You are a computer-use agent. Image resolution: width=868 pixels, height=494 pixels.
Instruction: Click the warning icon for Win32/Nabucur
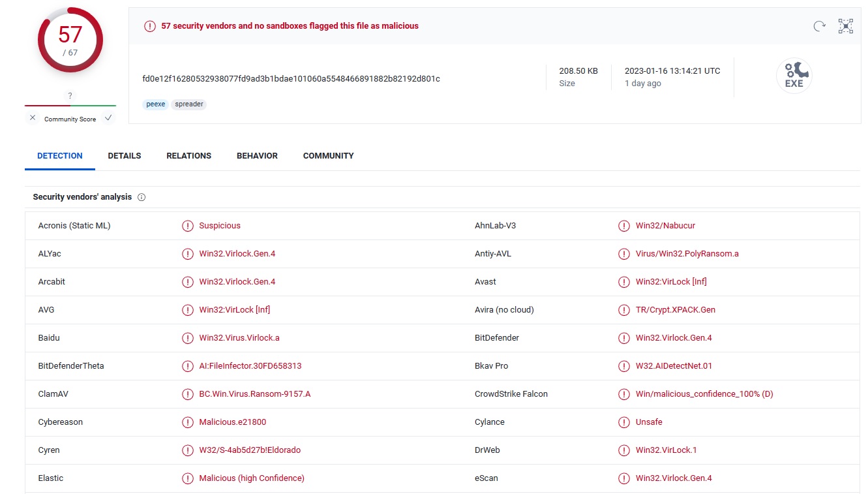(624, 226)
